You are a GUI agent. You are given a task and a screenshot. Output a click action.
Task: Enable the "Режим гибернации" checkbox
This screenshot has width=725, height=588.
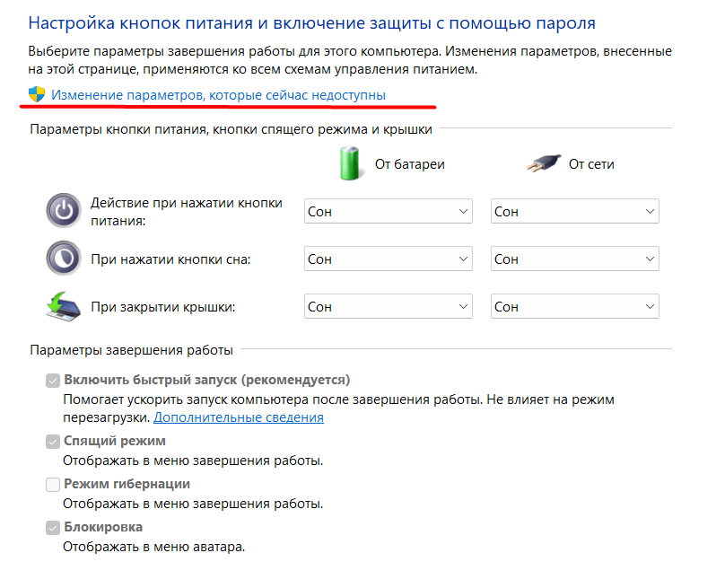click(x=53, y=484)
